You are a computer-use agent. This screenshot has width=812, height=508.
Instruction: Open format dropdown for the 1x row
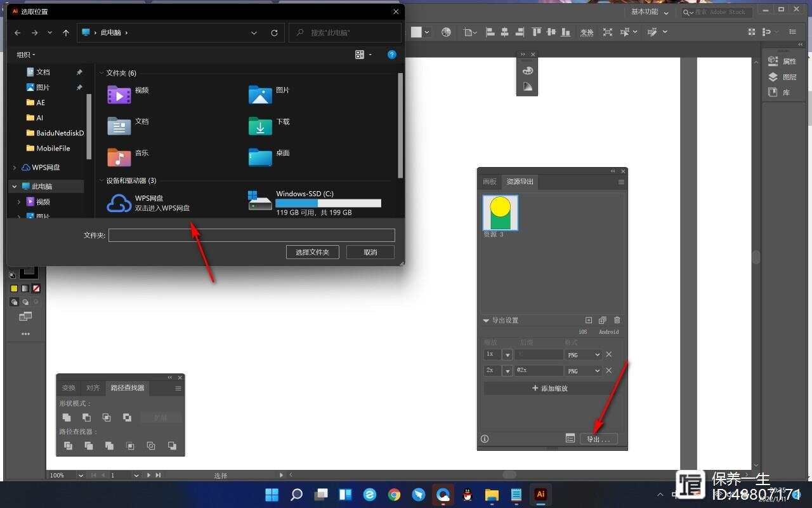[583, 354]
